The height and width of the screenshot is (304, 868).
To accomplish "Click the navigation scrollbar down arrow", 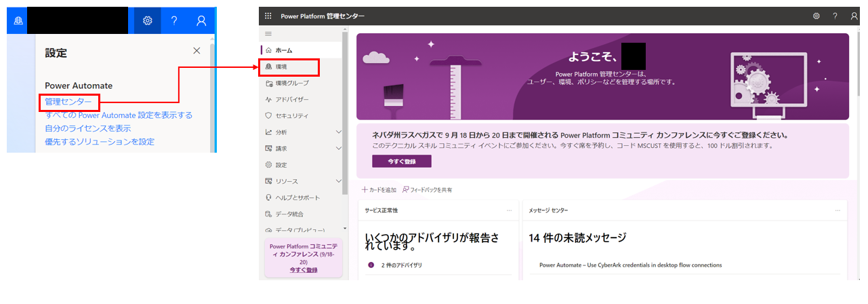I will (x=345, y=229).
